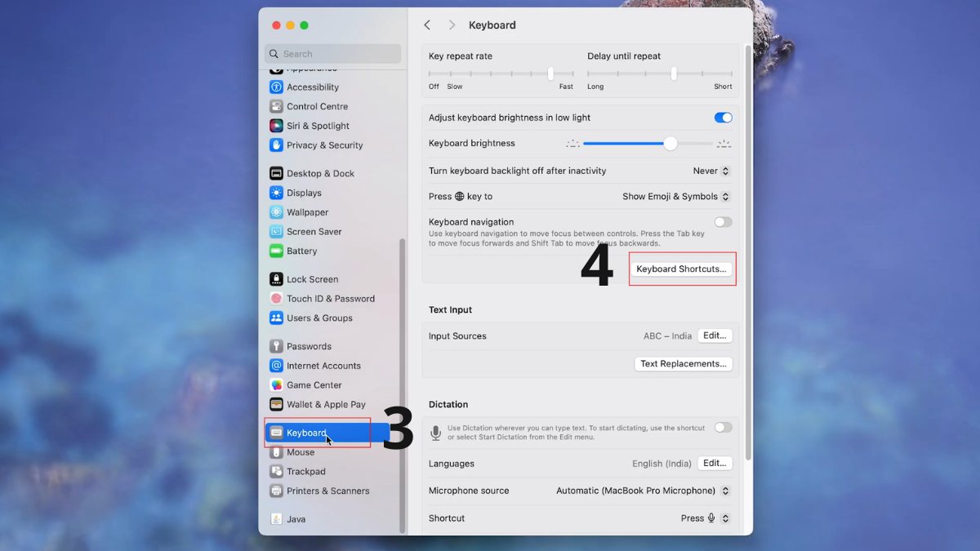Image resolution: width=980 pixels, height=551 pixels.
Task: Click the Dictation microphone icon
Action: pos(435,433)
